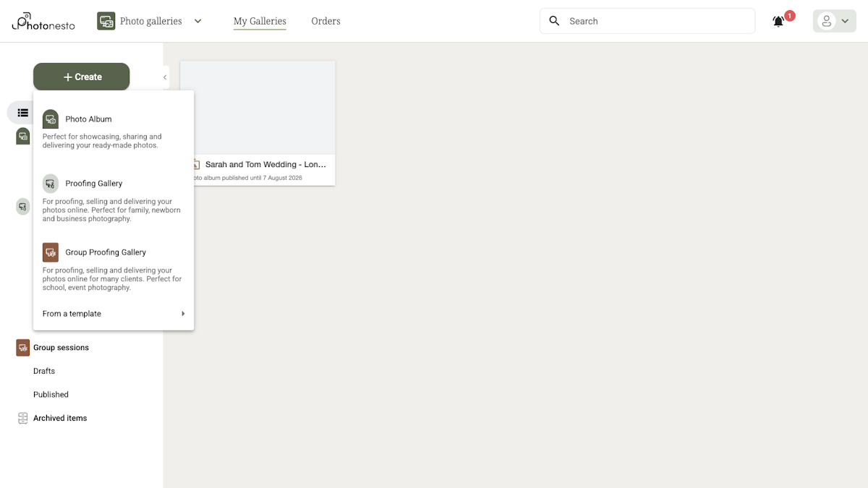Open notifications bell icon
The height and width of the screenshot is (488, 868).
[778, 22]
